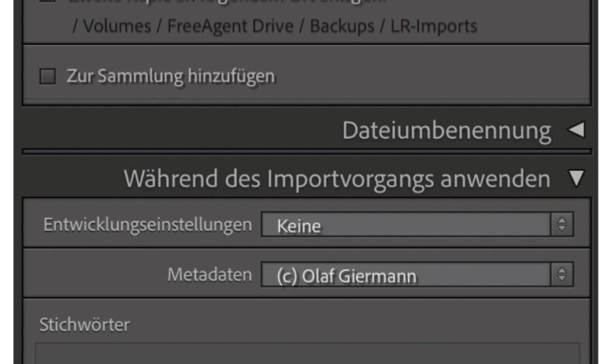
Task: Enable the Zur Sammlung hinzufügen checkbox
Action: (47, 76)
